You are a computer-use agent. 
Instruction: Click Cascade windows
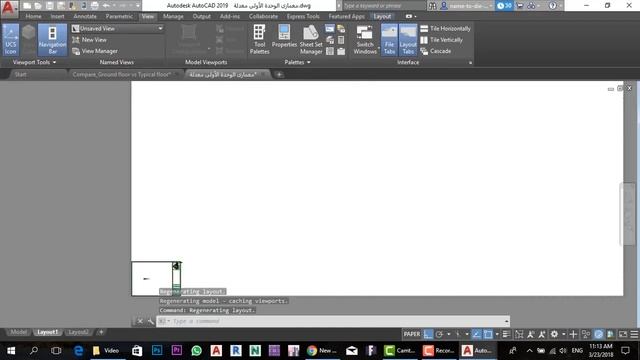pos(436,51)
